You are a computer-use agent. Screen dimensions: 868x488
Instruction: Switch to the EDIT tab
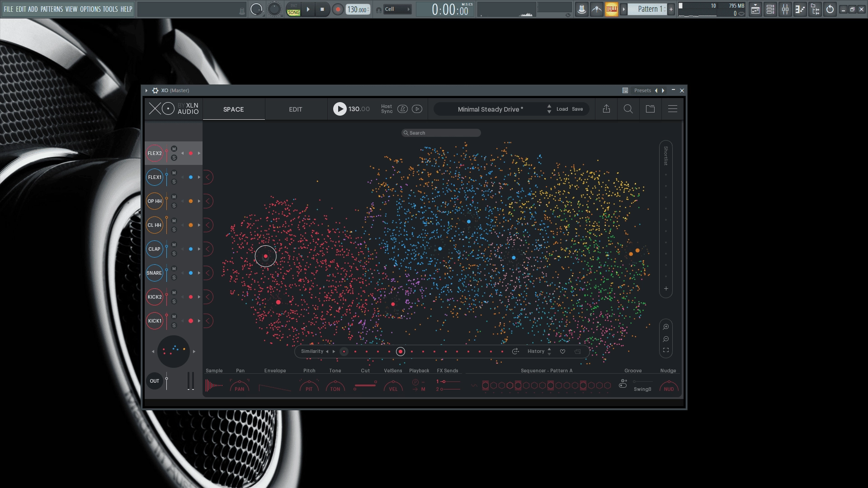click(x=296, y=109)
